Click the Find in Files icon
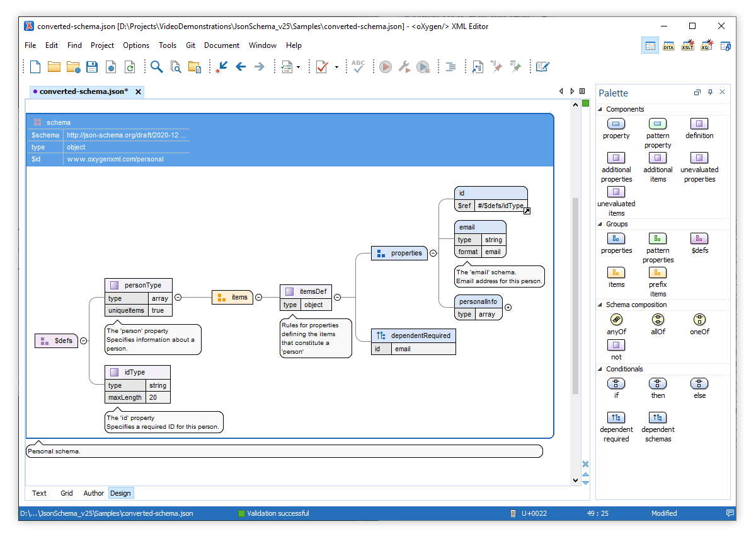This screenshot has width=756, height=536. [176, 67]
